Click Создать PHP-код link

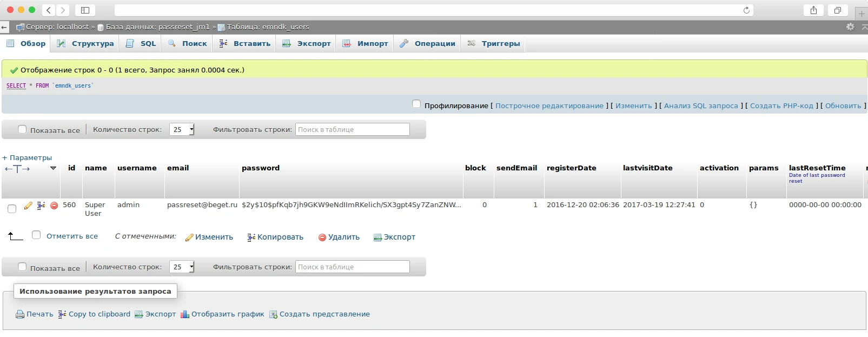(x=781, y=106)
